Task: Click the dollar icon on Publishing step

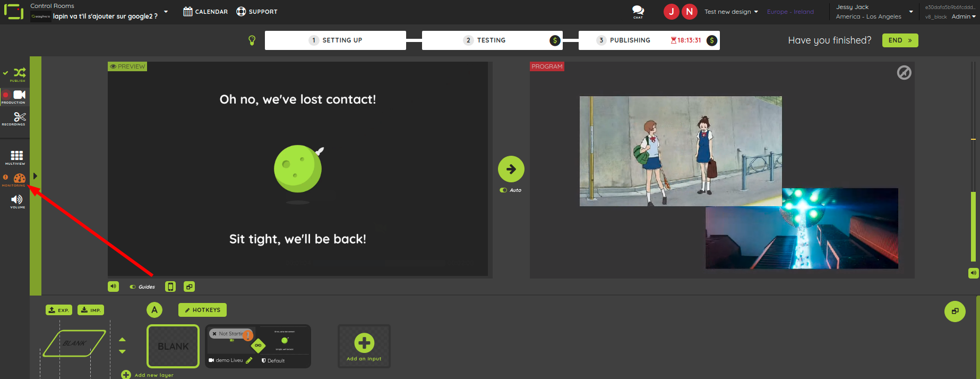Action: 712,40
